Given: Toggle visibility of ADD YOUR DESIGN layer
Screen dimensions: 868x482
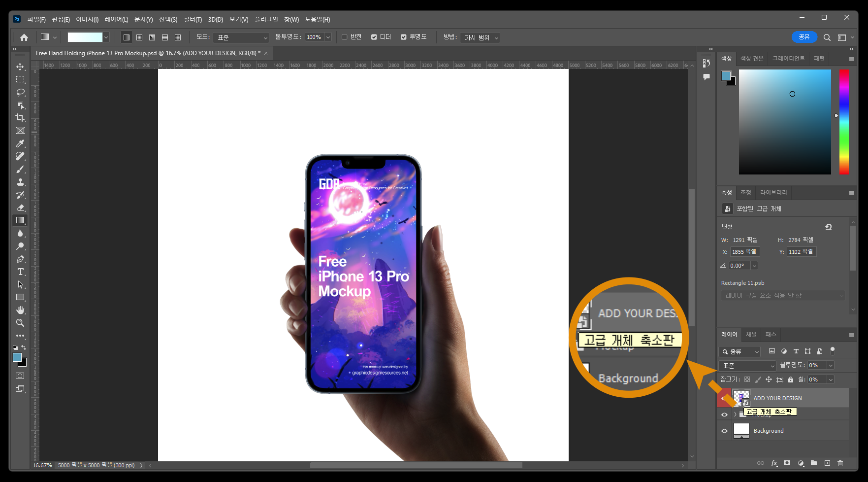Looking at the screenshot, I should click(x=724, y=398).
